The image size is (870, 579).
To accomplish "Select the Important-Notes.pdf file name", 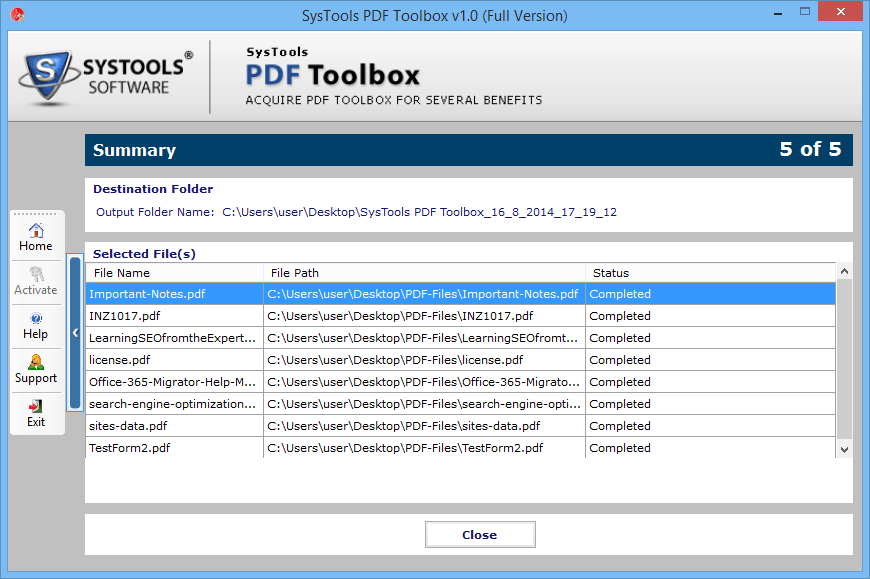I will [147, 294].
